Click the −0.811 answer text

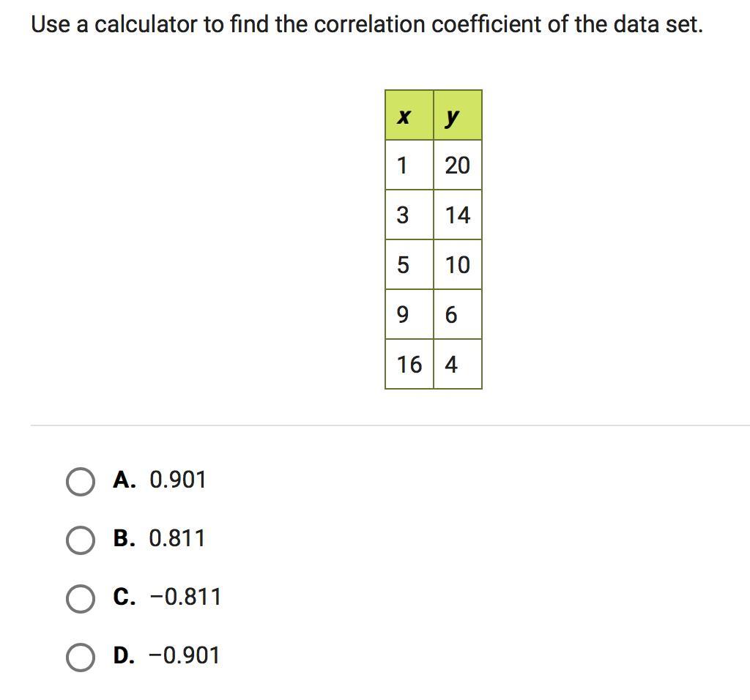tap(185, 597)
